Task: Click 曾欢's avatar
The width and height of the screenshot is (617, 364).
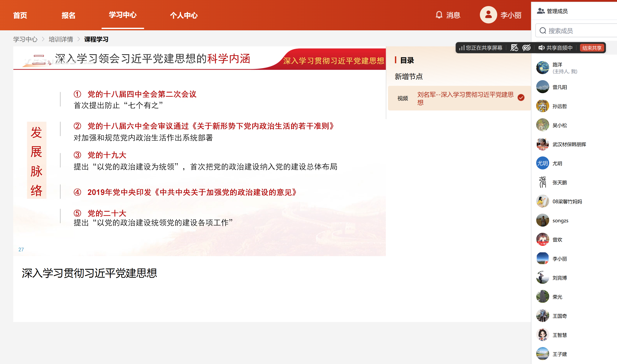Action: [542, 239]
